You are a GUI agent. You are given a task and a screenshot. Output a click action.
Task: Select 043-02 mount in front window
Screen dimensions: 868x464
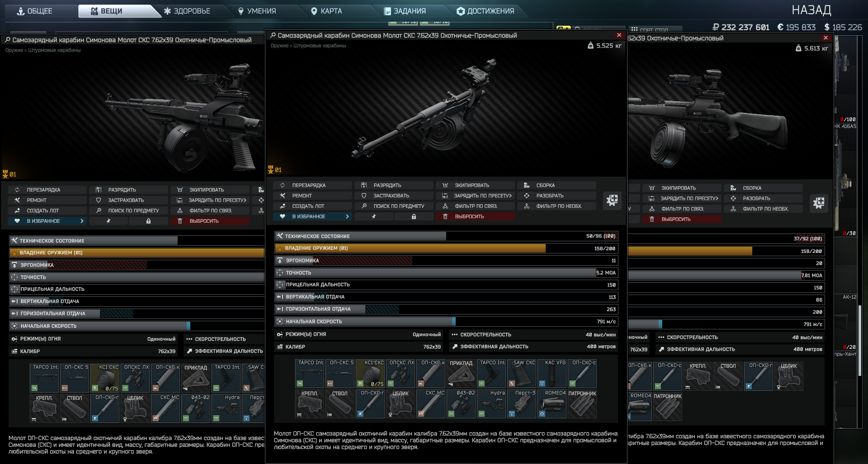[x=461, y=404]
